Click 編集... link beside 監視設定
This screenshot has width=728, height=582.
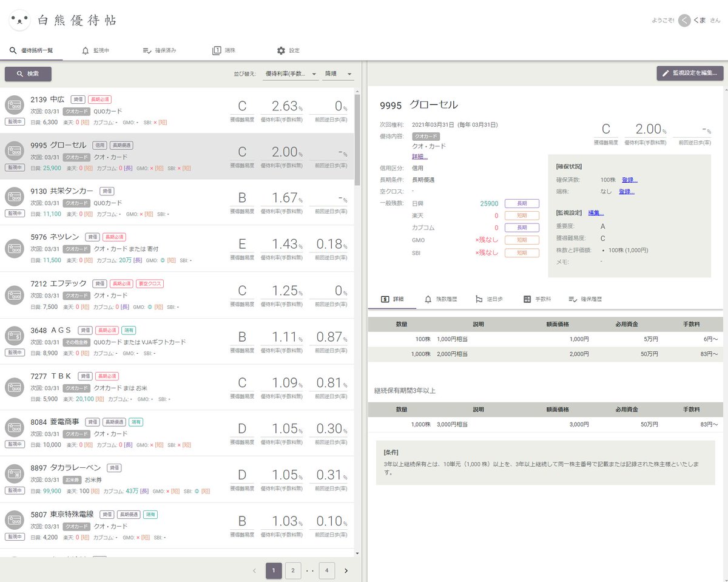coord(596,213)
